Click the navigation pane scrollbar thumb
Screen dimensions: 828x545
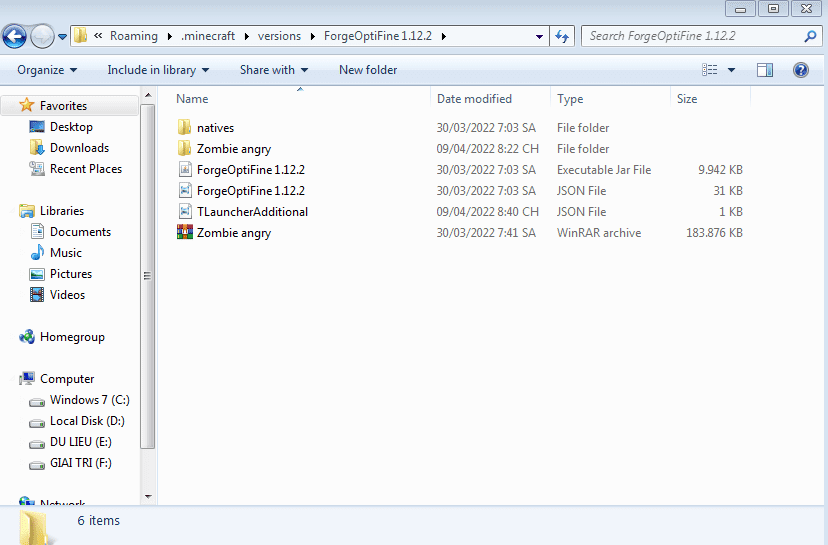148,276
